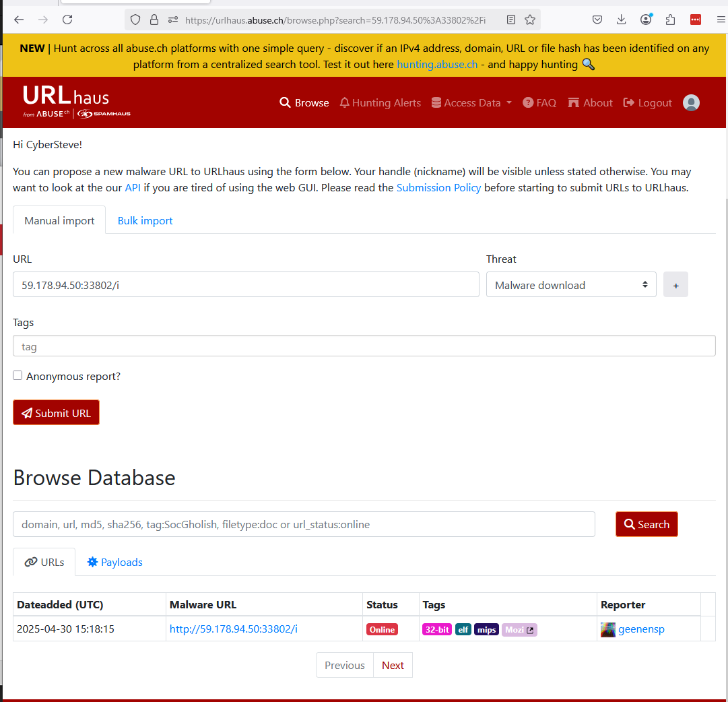
Task: Open Hunting Alerts in navigation bar
Action: [x=380, y=102]
